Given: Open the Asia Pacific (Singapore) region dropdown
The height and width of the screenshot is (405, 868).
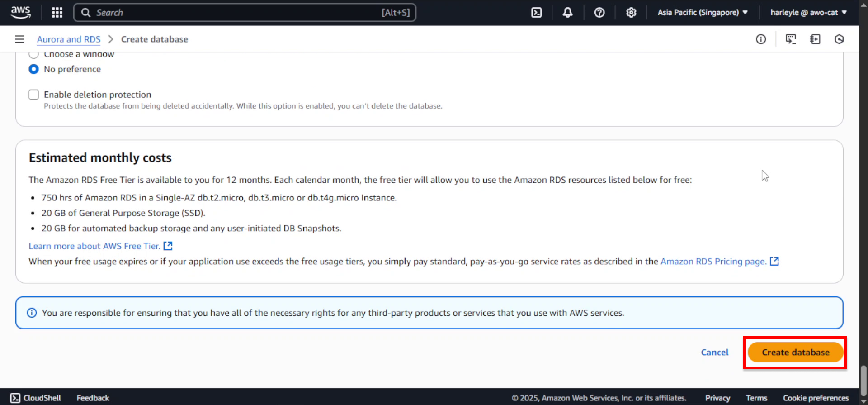Looking at the screenshot, I should point(702,12).
